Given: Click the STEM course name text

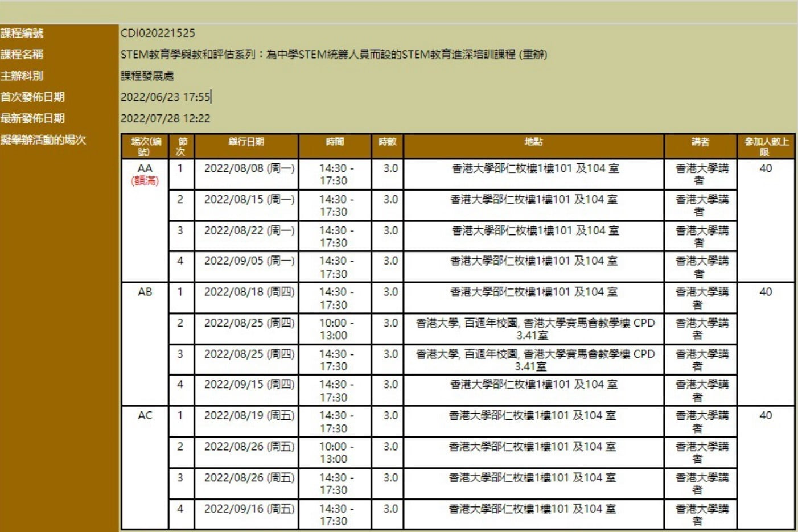Looking at the screenshot, I should [334, 55].
